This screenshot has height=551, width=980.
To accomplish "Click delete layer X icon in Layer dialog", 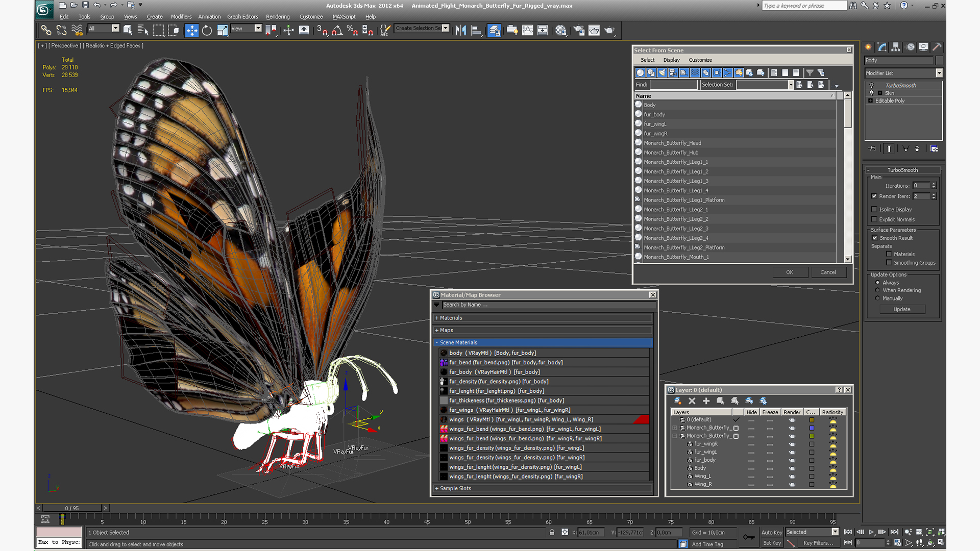I will point(692,401).
